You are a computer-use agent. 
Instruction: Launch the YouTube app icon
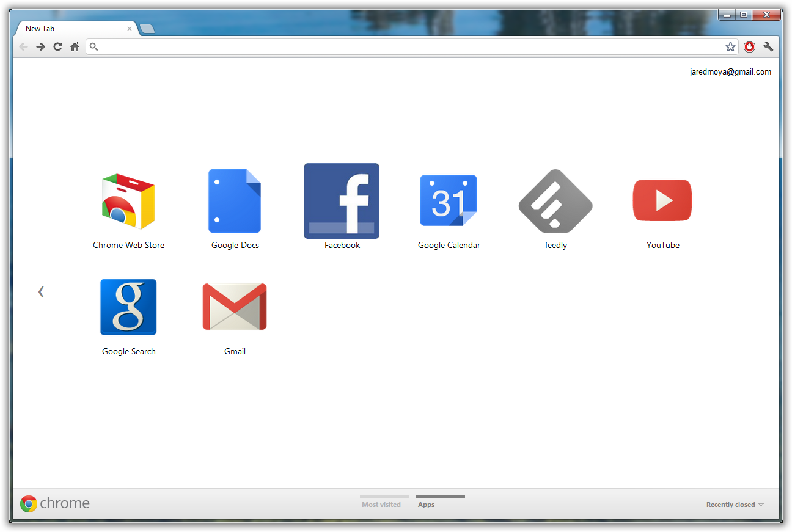(x=662, y=200)
